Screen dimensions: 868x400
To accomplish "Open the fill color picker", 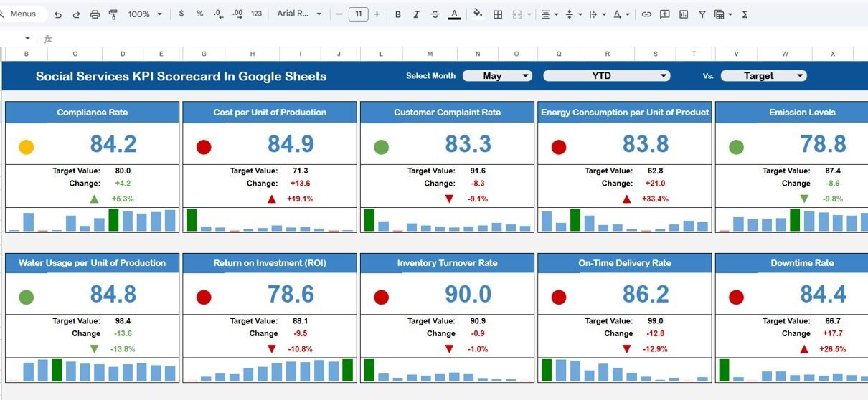I will pos(478,14).
